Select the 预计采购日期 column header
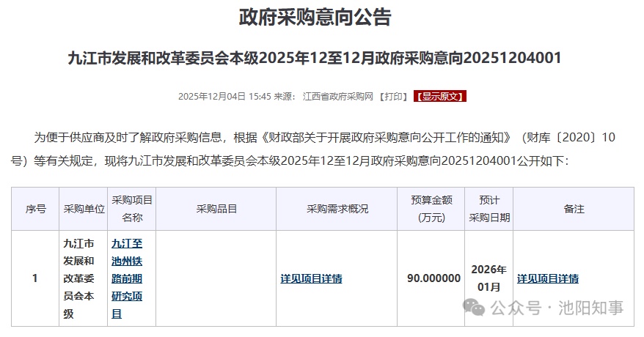Viewport: 644px width, 337px height. (x=489, y=209)
